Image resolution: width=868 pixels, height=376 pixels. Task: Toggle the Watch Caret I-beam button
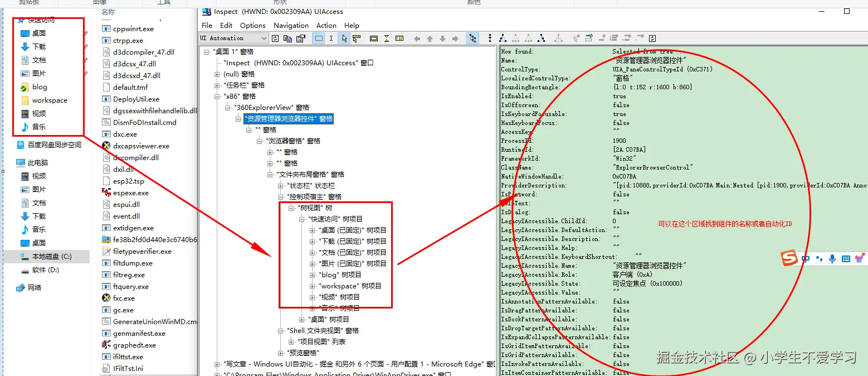(x=331, y=38)
